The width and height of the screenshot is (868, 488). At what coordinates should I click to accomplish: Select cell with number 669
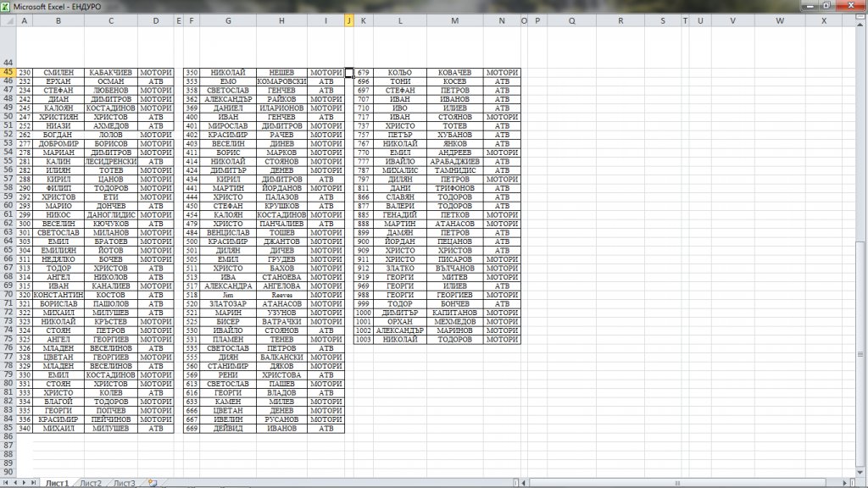click(192, 428)
